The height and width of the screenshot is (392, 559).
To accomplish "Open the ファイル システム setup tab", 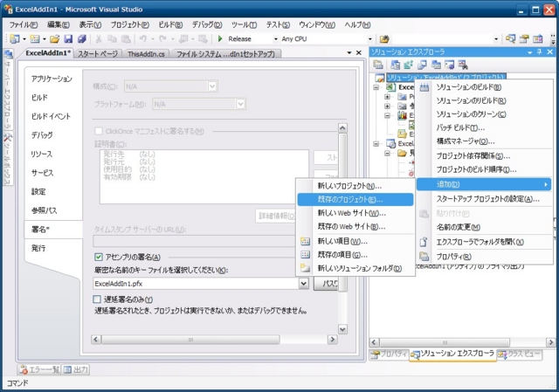I will click(225, 54).
